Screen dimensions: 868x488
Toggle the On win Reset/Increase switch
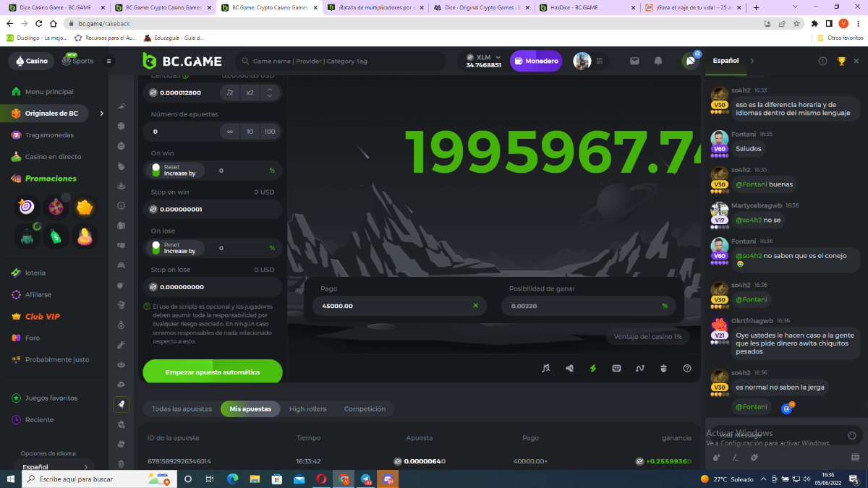[155, 170]
